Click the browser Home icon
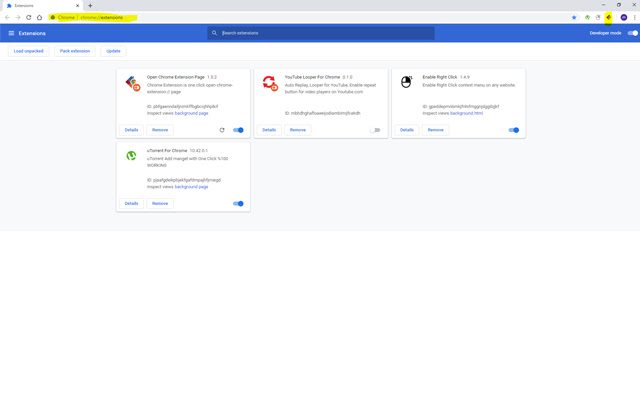 pyautogui.click(x=39, y=17)
